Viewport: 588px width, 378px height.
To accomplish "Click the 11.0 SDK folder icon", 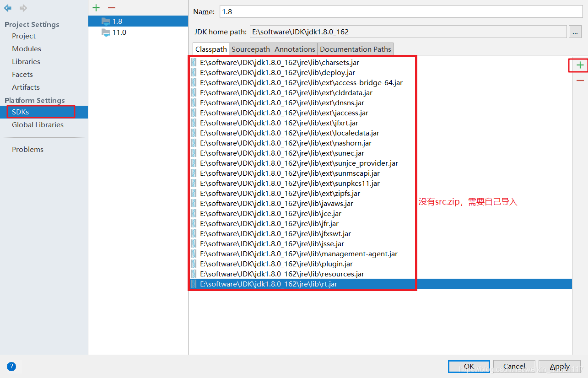I will click(106, 32).
